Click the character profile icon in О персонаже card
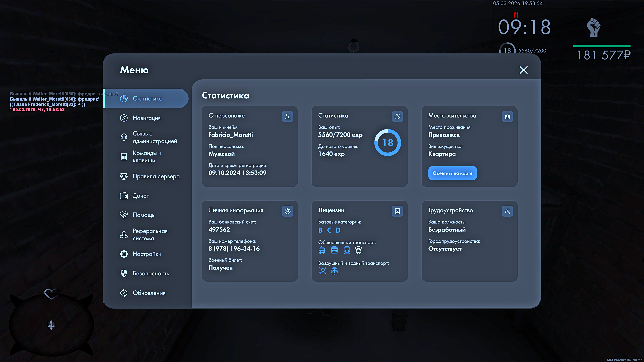This screenshot has width=644, height=362. tap(287, 116)
